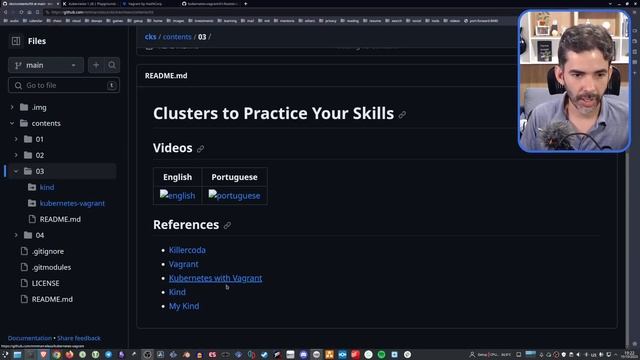
Task: Click the cks breadcrumb link
Action: (150, 37)
